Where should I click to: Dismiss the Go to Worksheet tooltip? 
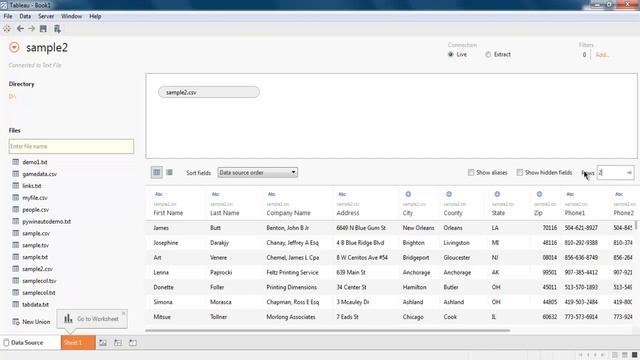coord(123,313)
